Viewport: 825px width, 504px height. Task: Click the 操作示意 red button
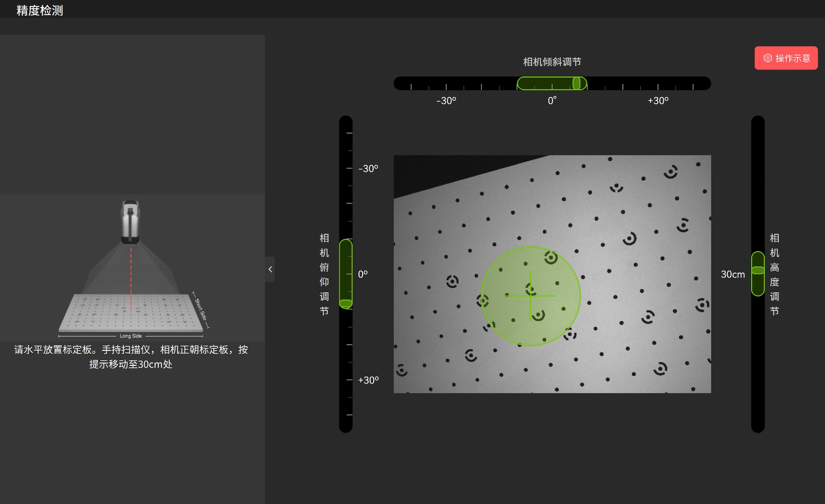[786, 58]
